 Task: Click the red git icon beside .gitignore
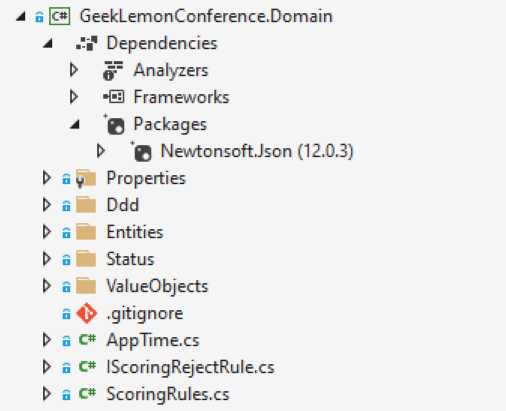point(87,313)
